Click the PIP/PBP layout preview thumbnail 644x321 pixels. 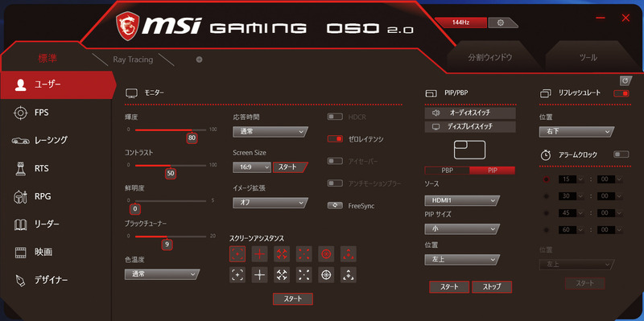[469, 150]
